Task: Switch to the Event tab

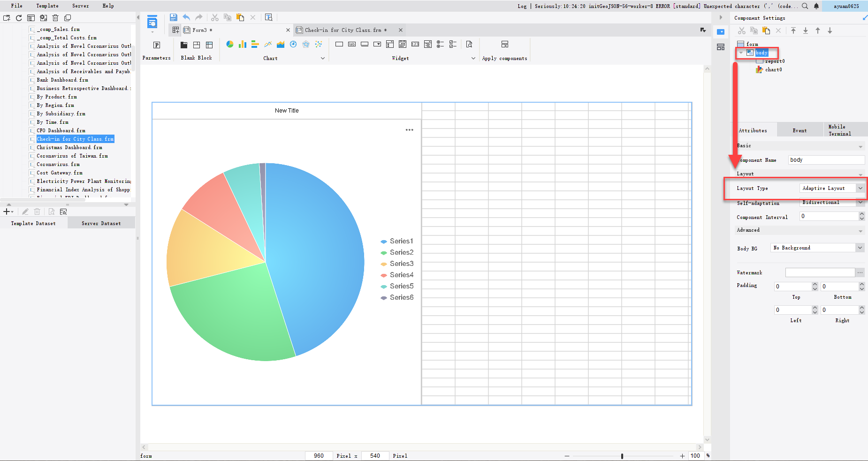Action: click(800, 130)
